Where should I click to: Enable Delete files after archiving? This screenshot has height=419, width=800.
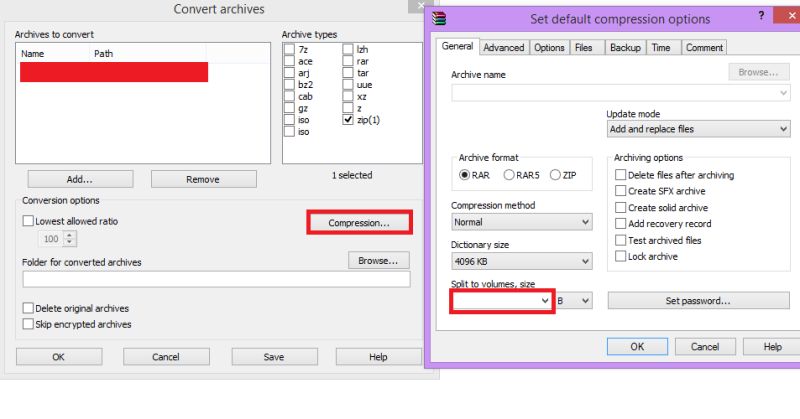620,175
